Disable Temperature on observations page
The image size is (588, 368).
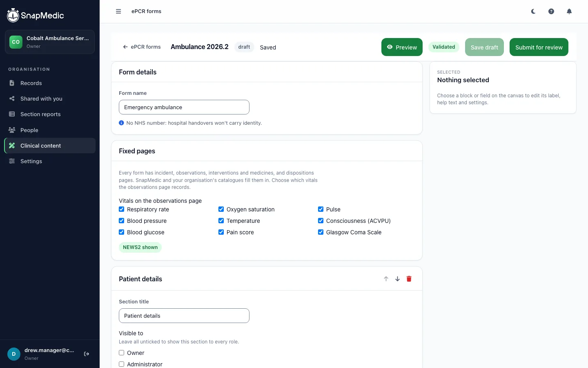(221, 221)
